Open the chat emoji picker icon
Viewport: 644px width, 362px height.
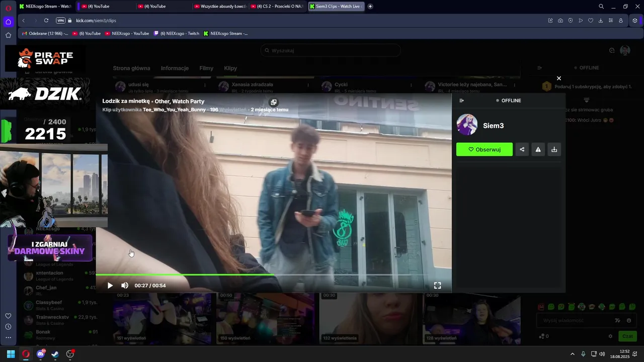(629, 320)
